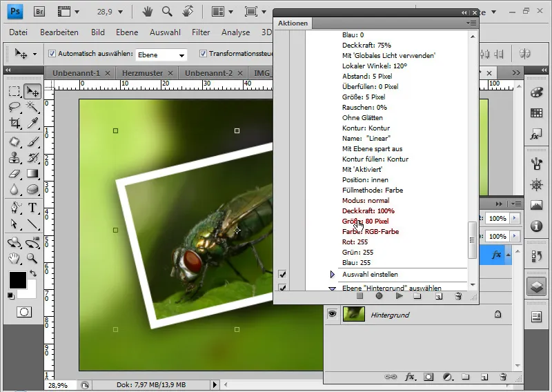This screenshot has width=552, height=392.
Task: Open the Bild menu
Action: [x=97, y=32]
